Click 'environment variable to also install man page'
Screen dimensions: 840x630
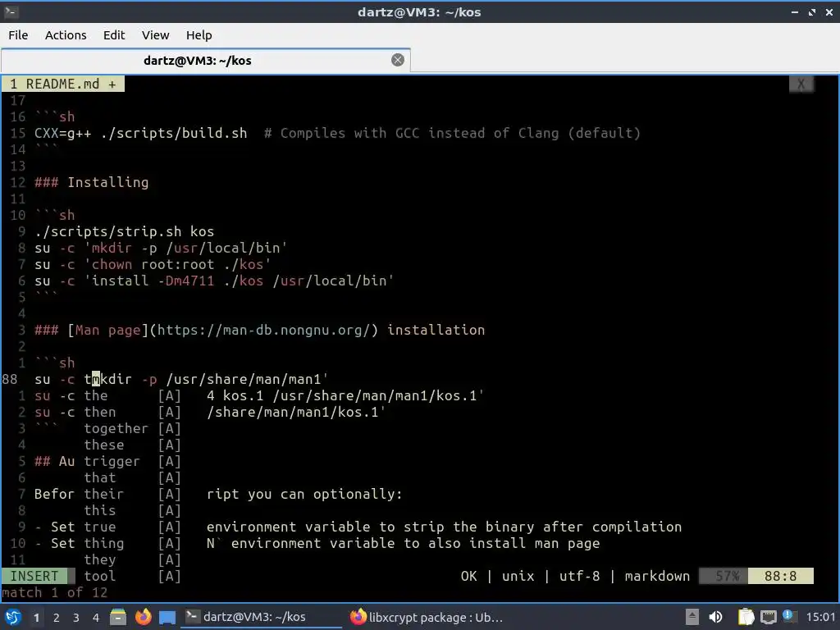[416, 543]
